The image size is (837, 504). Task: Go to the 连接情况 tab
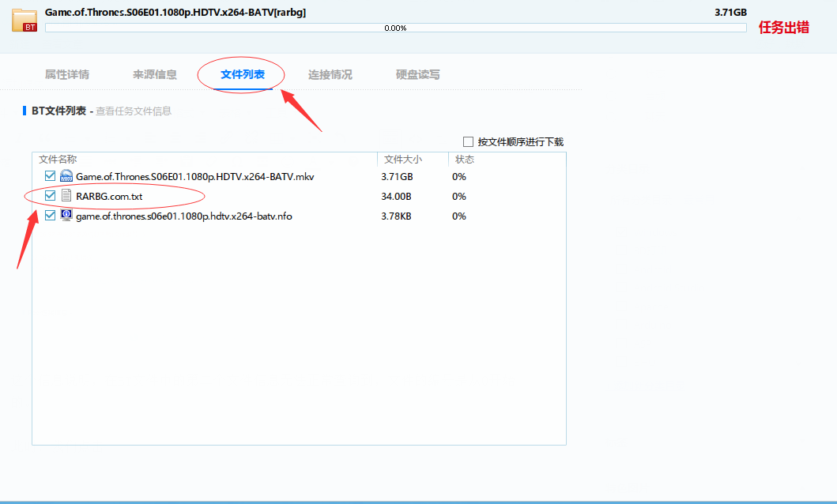point(330,75)
